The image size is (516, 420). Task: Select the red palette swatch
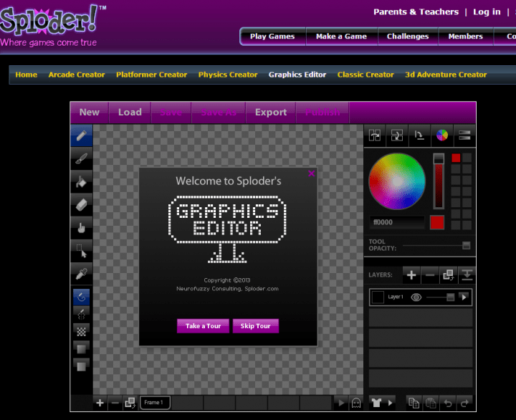(x=456, y=158)
